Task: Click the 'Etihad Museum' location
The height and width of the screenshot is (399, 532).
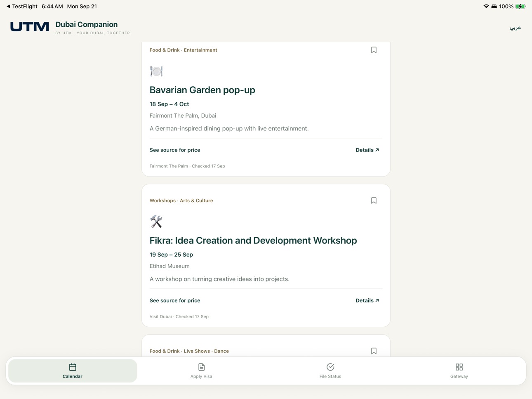Action: click(169, 267)
